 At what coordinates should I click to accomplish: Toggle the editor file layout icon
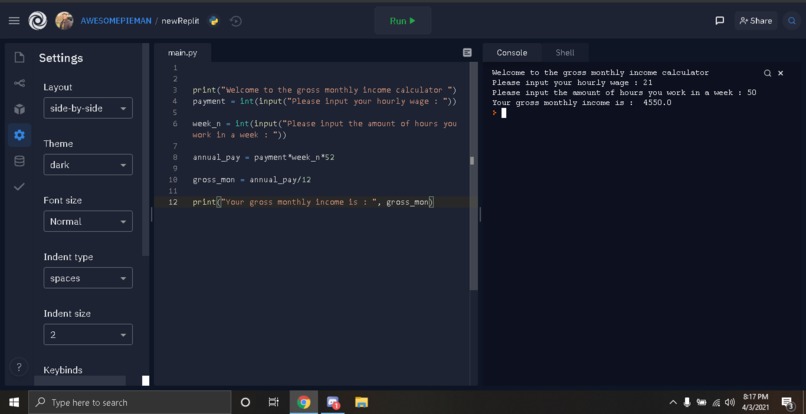[x=467, y=52]
